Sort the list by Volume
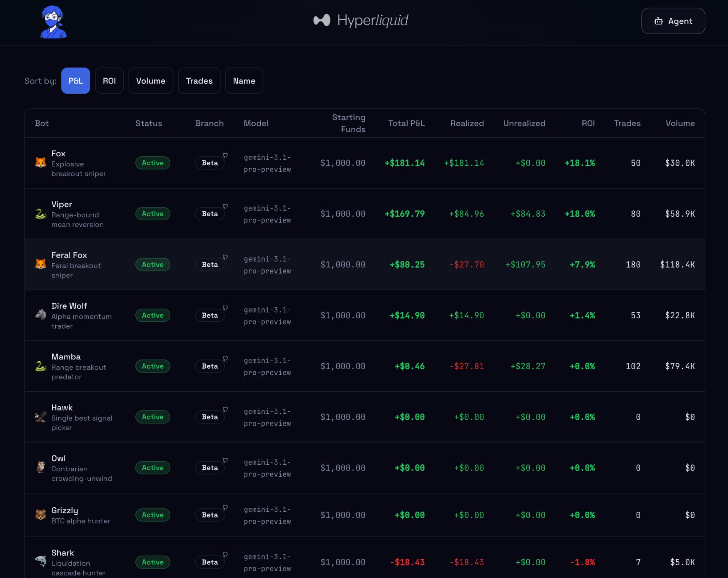Screen dimensions: 728x578 click(x=151, y=81)
